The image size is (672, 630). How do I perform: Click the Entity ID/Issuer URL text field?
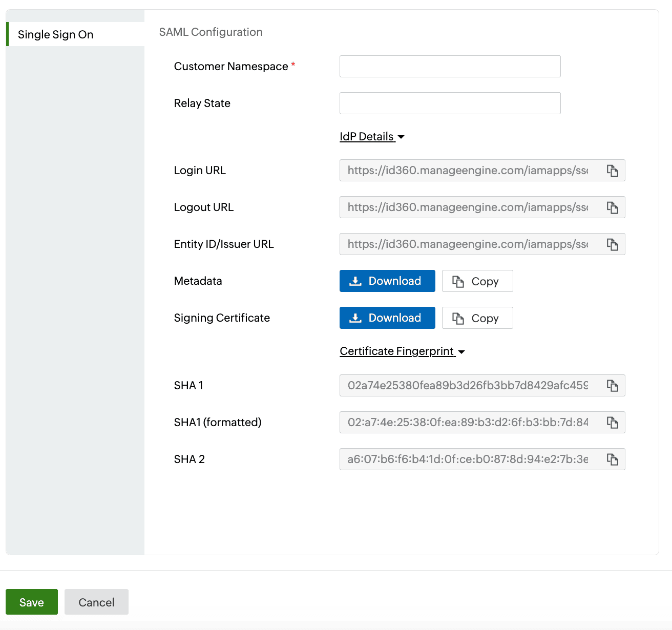pos(468,244)
